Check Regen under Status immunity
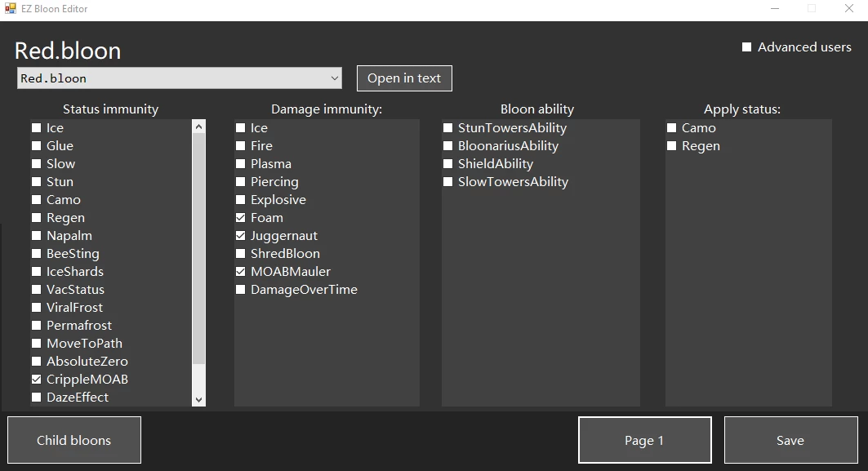The image size is (868, 471). tap(37, 217)
